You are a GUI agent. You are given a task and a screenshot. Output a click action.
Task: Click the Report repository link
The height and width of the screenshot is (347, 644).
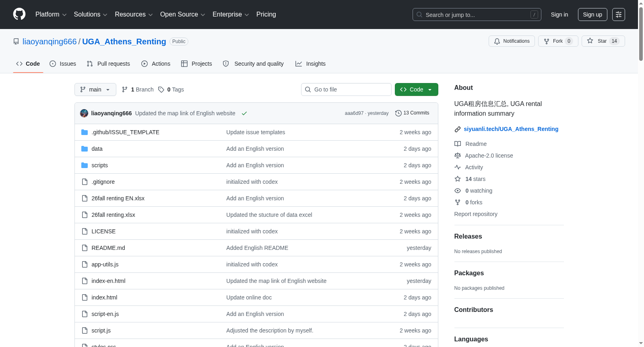coord(476,214)
